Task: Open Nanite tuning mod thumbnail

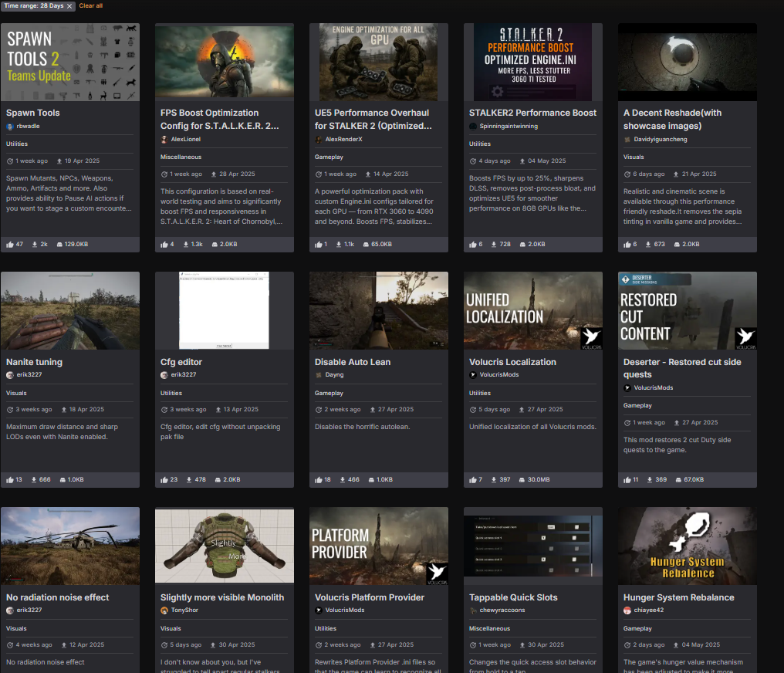Action: pos(70,310)
